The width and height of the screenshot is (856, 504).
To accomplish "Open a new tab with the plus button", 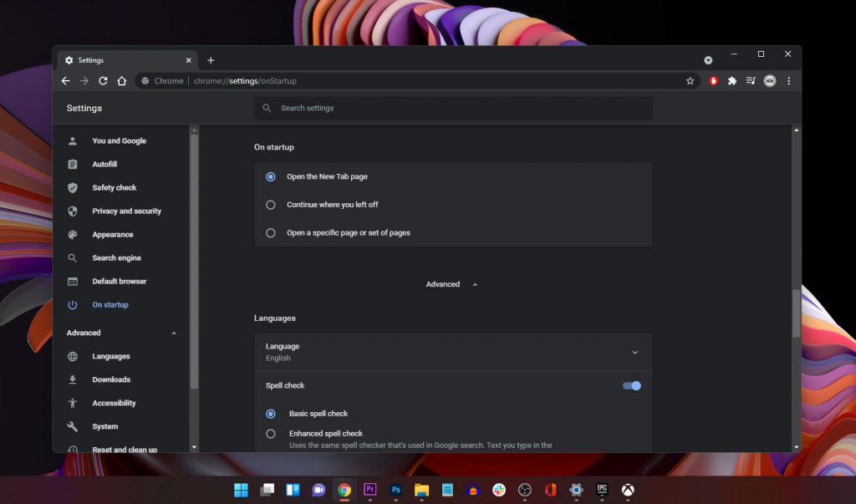I will (x=211, y=60).
